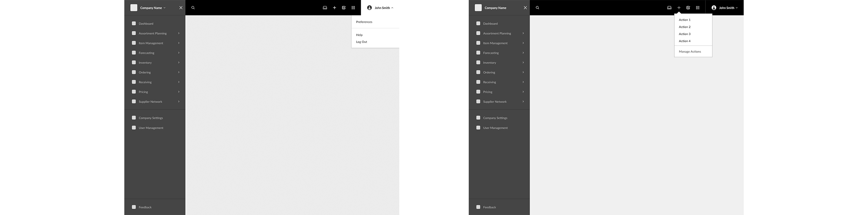Expand Assortment Planning chevron in the right mockup
Image resolution: width=868 pixels, height=215 pixels.
point(523,33)
